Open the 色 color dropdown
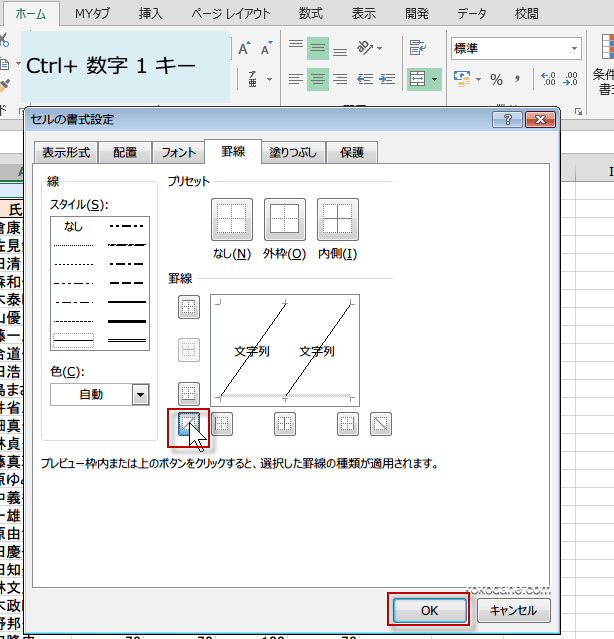Viewport: 614px width, 639px height. pyautogui.click(x=140, y=395)
